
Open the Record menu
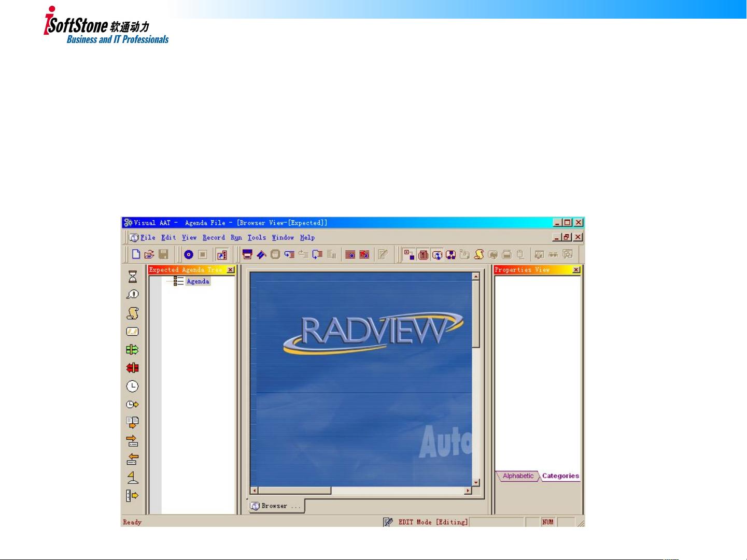214,237
